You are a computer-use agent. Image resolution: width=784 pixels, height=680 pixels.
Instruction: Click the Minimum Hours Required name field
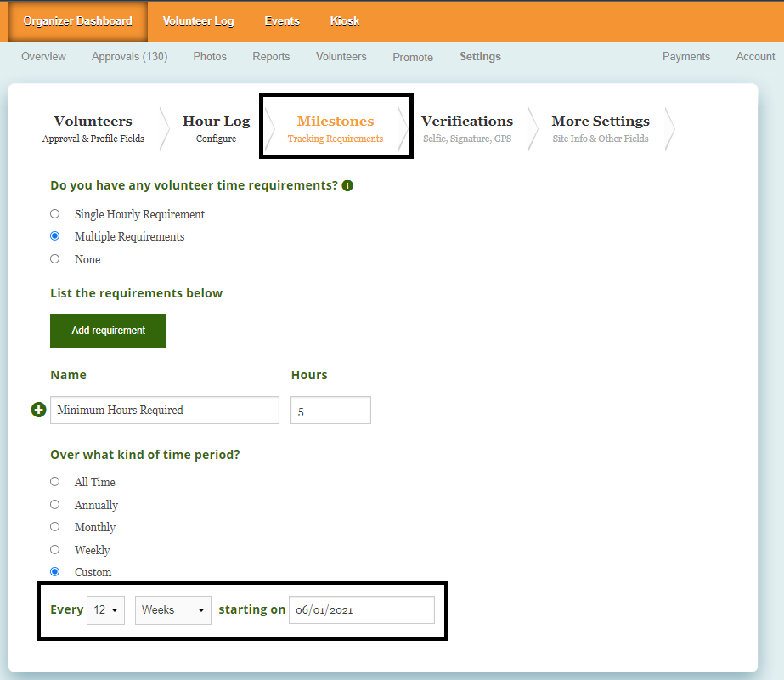coord(165,411)
